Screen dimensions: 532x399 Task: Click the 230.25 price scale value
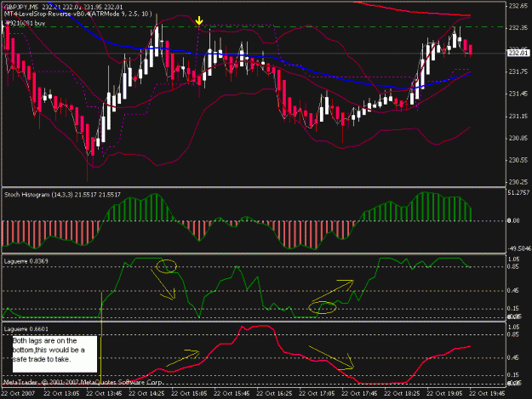pos(518,182)
